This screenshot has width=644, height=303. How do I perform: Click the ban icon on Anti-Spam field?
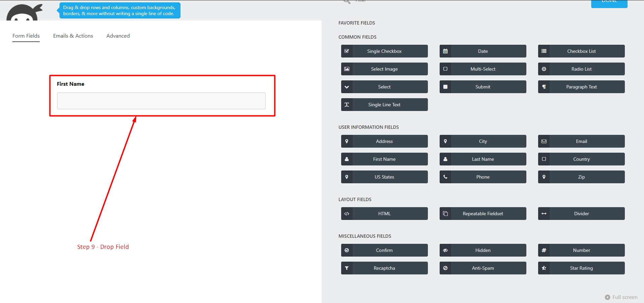tap(445, 268)
